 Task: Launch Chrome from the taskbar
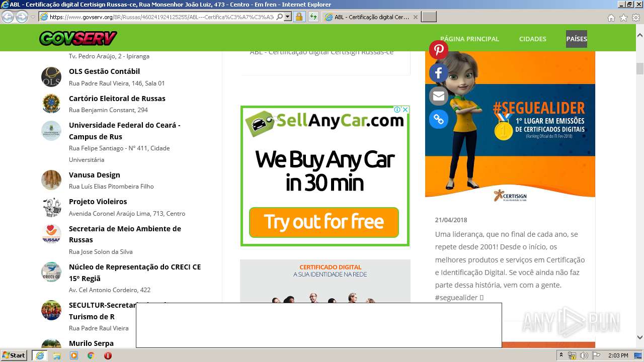coord(91,355)
